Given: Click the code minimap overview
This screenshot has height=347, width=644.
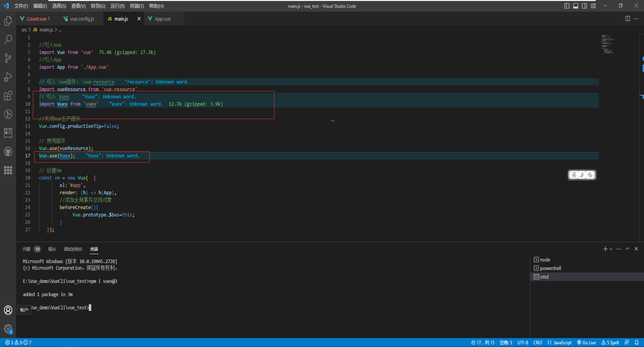Looking at the screenshot, I should 607,44.
